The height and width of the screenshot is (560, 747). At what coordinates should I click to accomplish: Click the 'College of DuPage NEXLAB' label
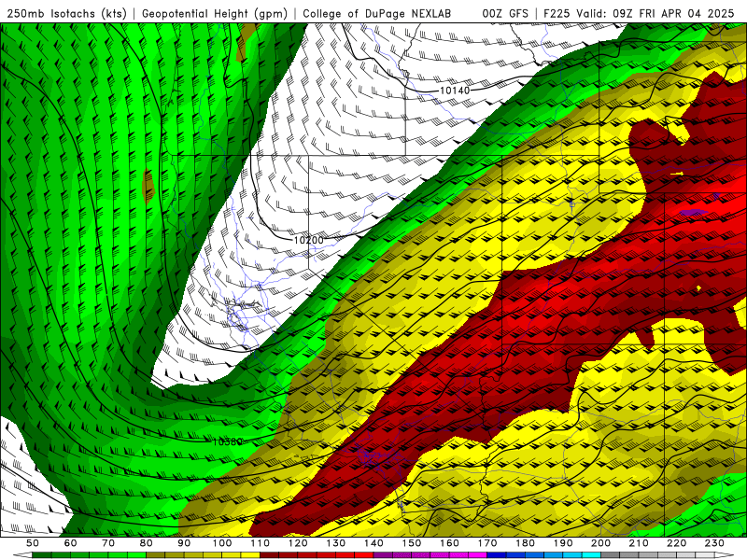[377, 13]
